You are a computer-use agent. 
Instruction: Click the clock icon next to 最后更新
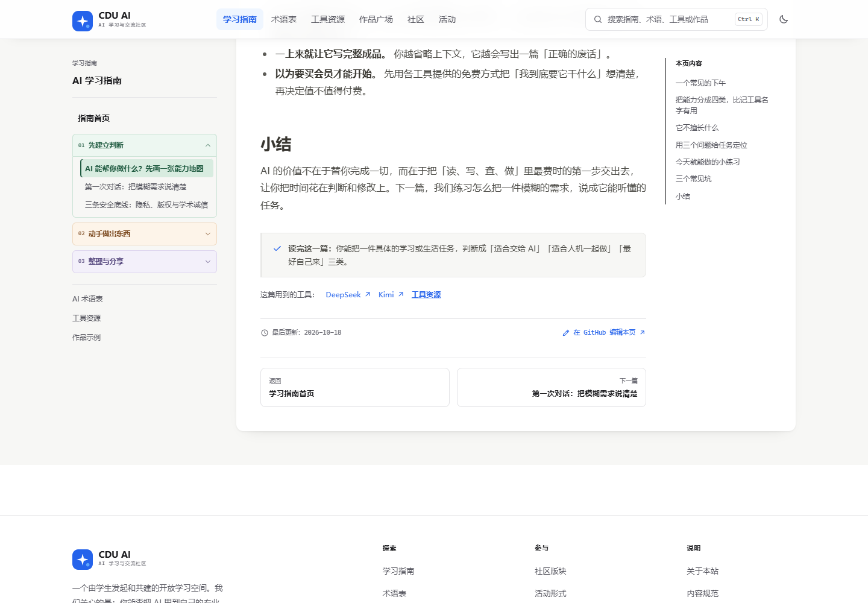[x=265, y=333]
